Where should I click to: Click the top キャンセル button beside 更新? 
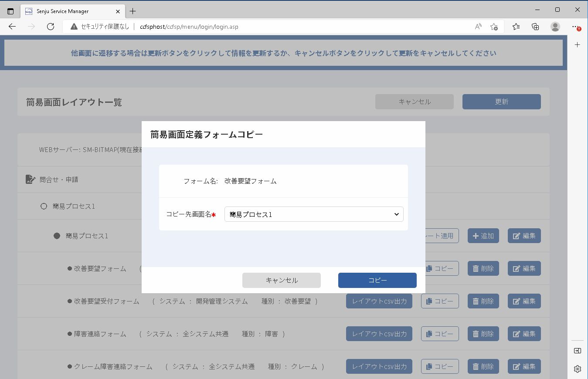click(x=415, y=102)
